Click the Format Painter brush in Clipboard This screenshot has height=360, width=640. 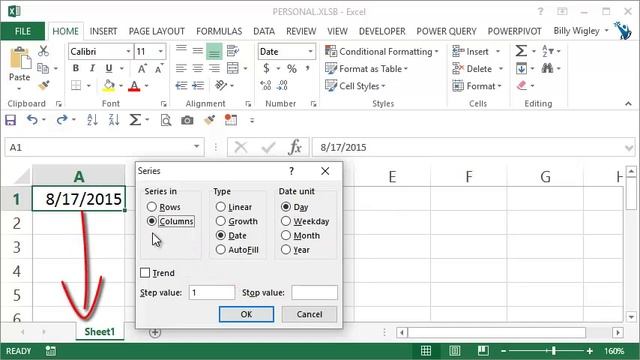[x=44, y=86]
